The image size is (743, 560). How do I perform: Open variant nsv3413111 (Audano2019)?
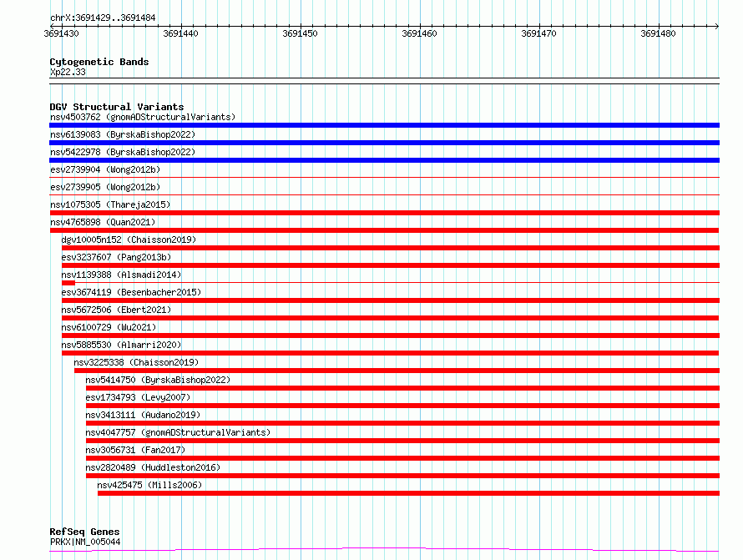tap(143, 415)
